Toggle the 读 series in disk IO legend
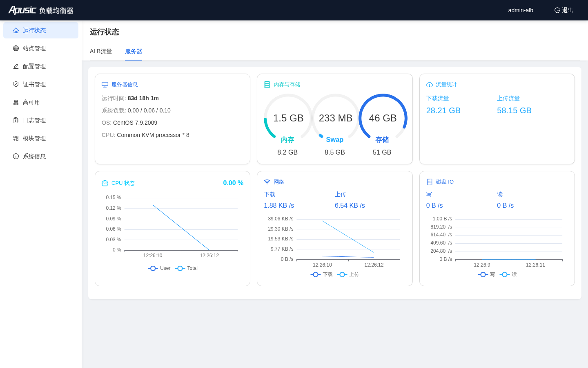This screenshot has height=368, width=588. pyautogui.click(x=508, y=274)
